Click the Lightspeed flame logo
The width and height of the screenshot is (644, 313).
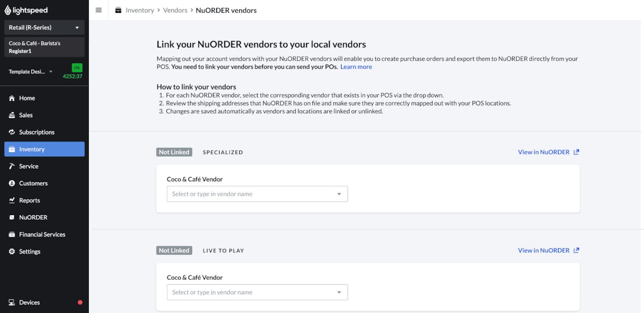(x=9, y=10)
